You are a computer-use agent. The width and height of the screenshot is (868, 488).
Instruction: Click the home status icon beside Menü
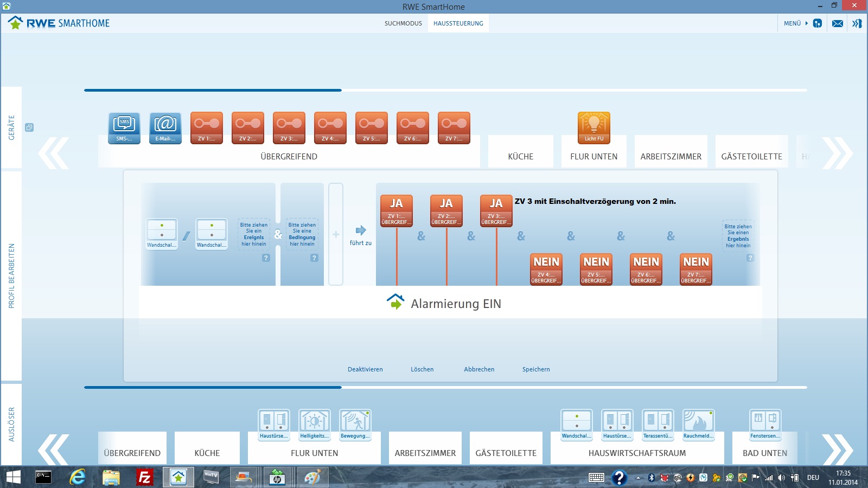coord(818,23)
